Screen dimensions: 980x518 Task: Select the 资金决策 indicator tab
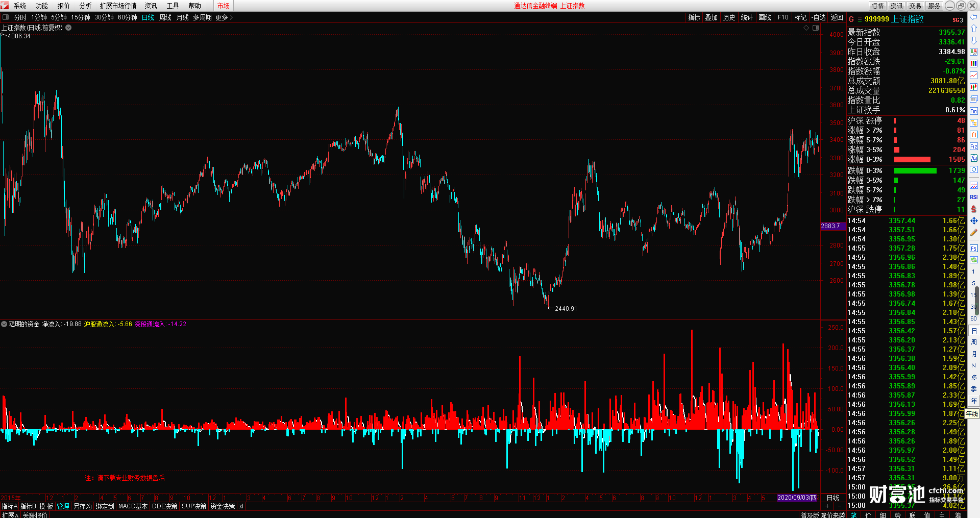[223, 506]
